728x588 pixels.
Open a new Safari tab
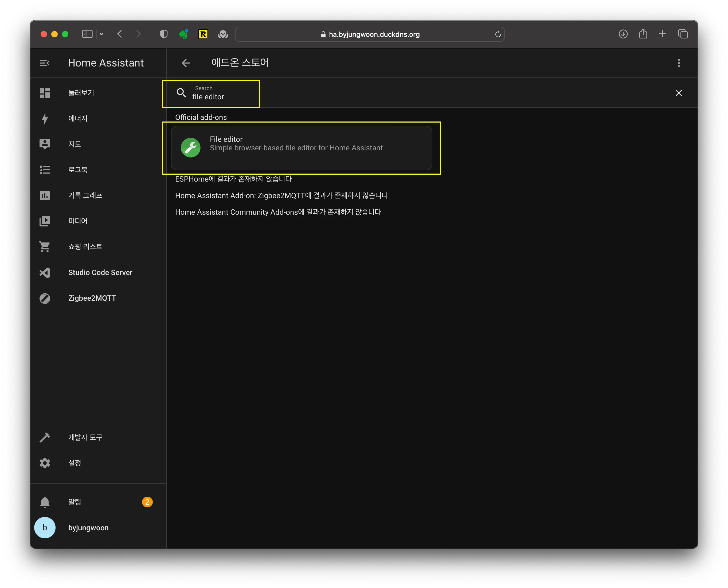pyautogui.click(x=663, y=34)
